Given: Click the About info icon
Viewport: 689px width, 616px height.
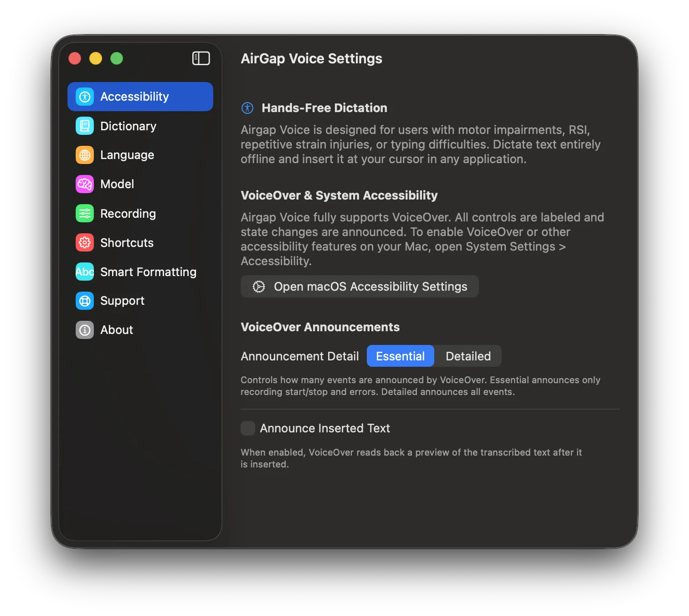Looking at the screenshot, I should (85, 330).
